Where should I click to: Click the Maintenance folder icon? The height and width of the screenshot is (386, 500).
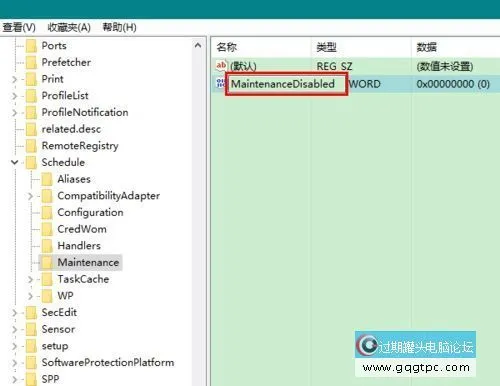point(47,262)
